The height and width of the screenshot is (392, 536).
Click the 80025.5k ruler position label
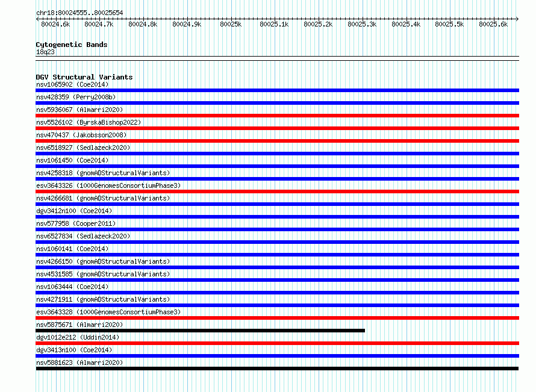point(449,24)
